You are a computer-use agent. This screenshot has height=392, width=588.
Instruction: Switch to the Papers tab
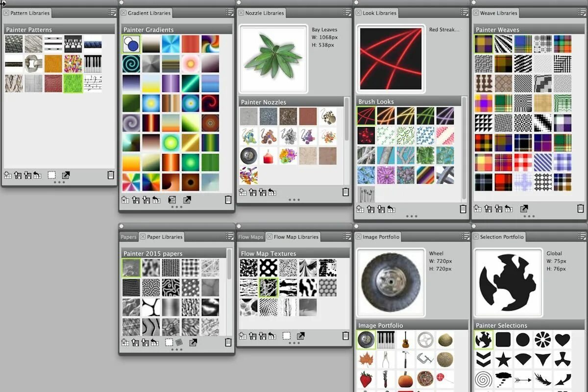(x=128, y=237)
